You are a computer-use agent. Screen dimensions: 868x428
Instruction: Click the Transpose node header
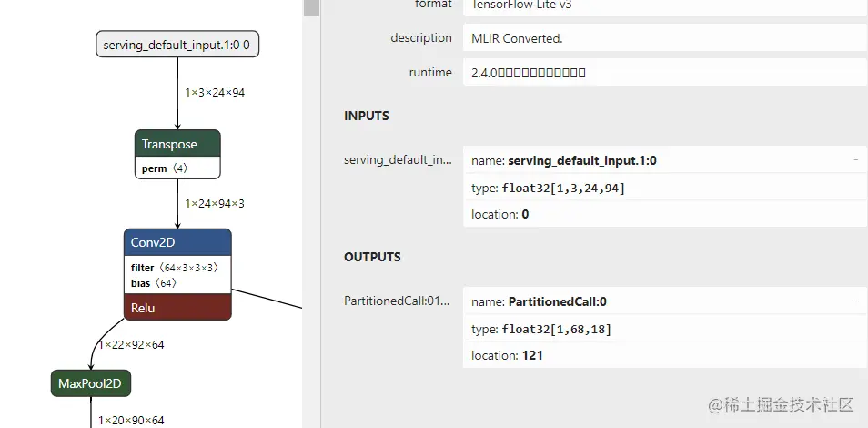point(177,144)
